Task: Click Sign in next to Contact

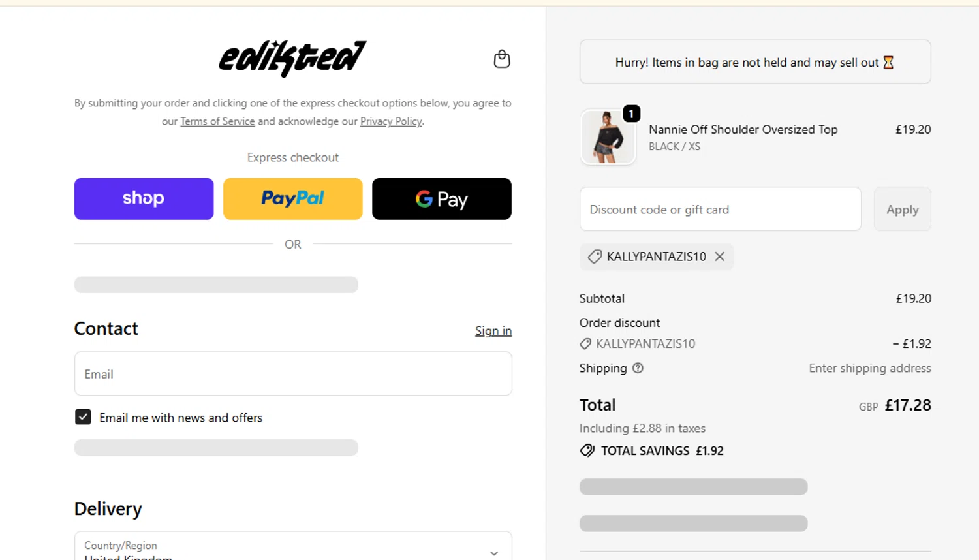Action: [493, 331]
